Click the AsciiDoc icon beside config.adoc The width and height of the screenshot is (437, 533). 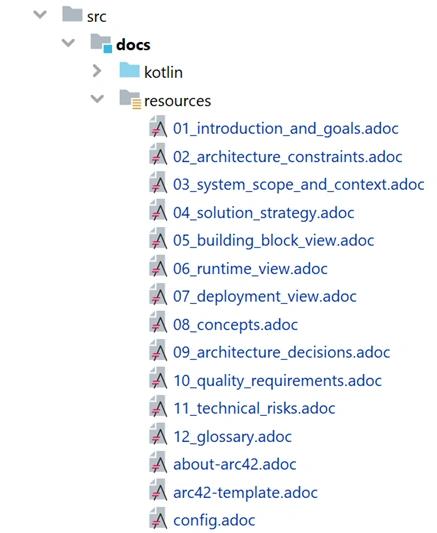158,518
